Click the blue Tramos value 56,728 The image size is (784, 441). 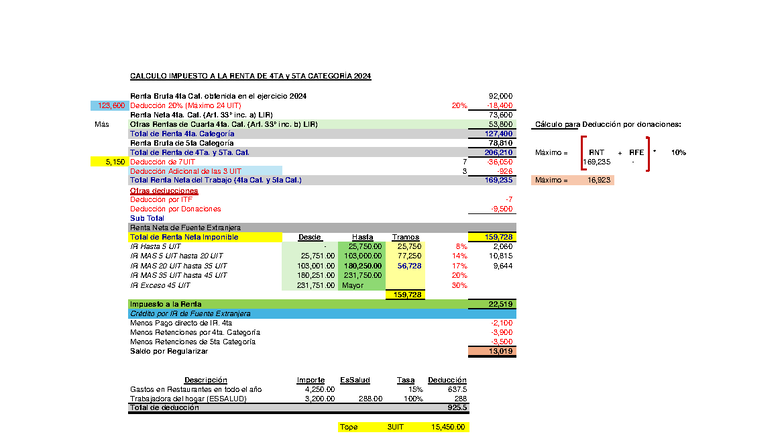point(409,266)
